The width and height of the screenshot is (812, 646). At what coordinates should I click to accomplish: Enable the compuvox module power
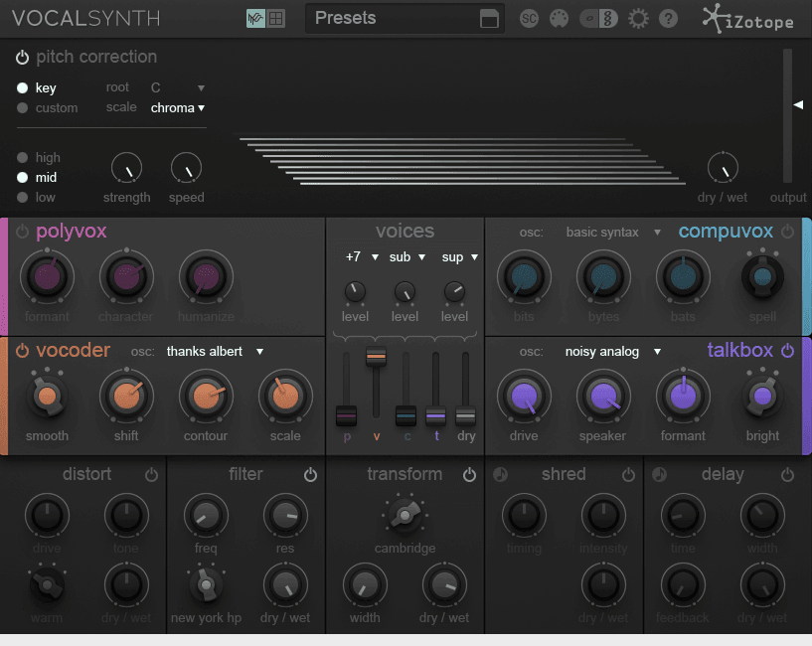(x=787, y=232)
